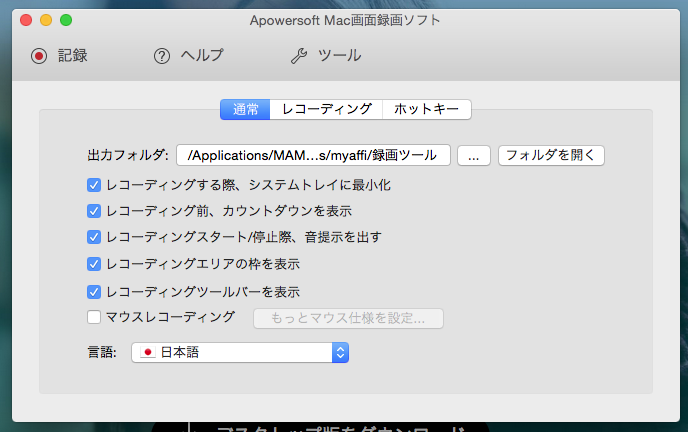688x432 pixels.
Task: Enable マウスレコーディング checkbox
Action: 94,317
